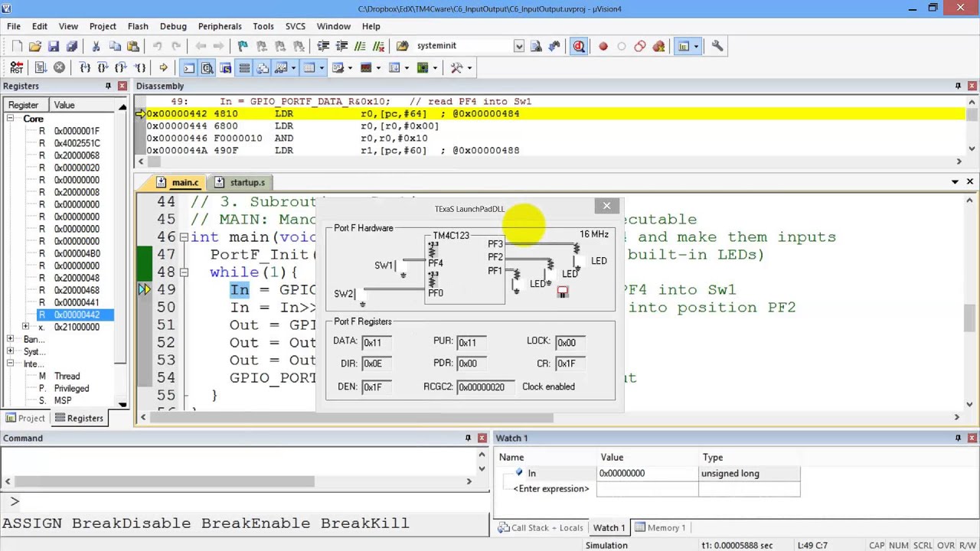
Task: Collapse the main function fold at line 46
Action: pyautogui.click(x=184, y=237)
